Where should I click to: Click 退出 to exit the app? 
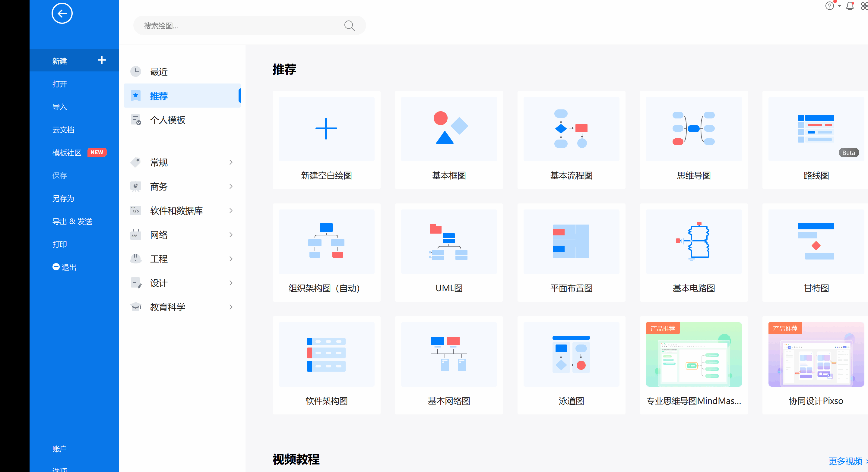click(64, 267)
